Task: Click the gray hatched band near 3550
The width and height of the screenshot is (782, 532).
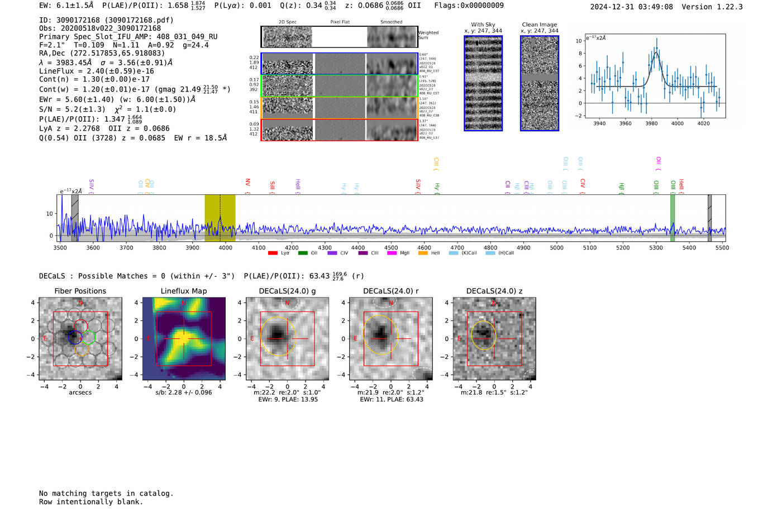Action: pyautogui.click(x=75, y=218)
